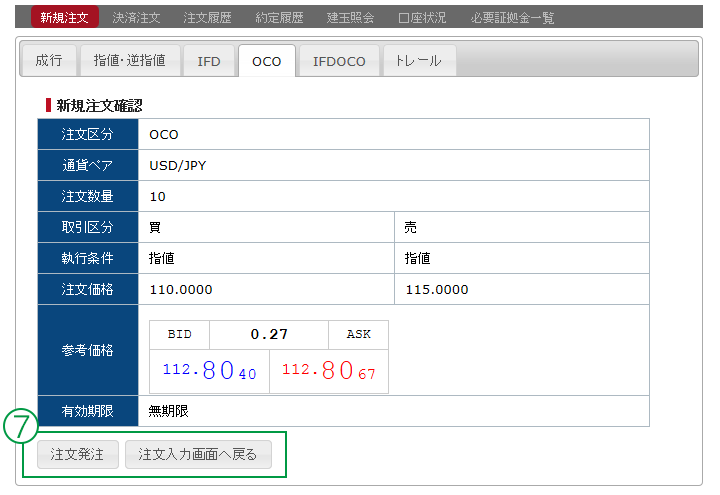The height and width of the screenshot is (495, 720).
Task: Click the 有効期限 row header
Action: 88,411
